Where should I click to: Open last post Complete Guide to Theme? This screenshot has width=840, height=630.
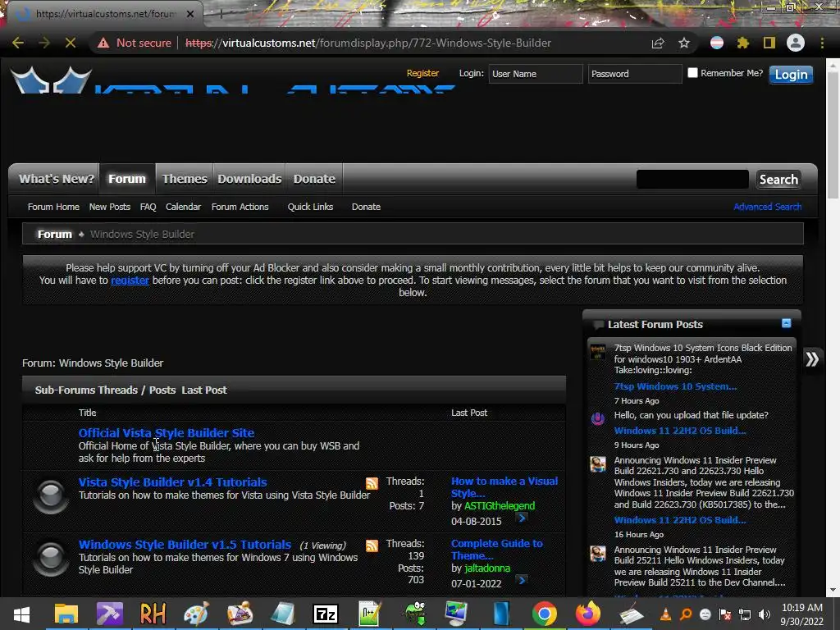[x=496, y=549]
